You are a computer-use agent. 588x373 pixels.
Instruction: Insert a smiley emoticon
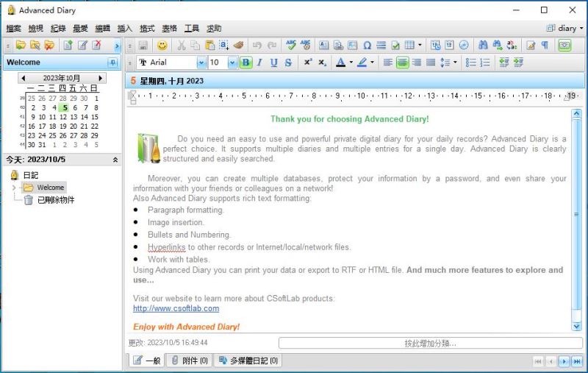pos(162,46)
